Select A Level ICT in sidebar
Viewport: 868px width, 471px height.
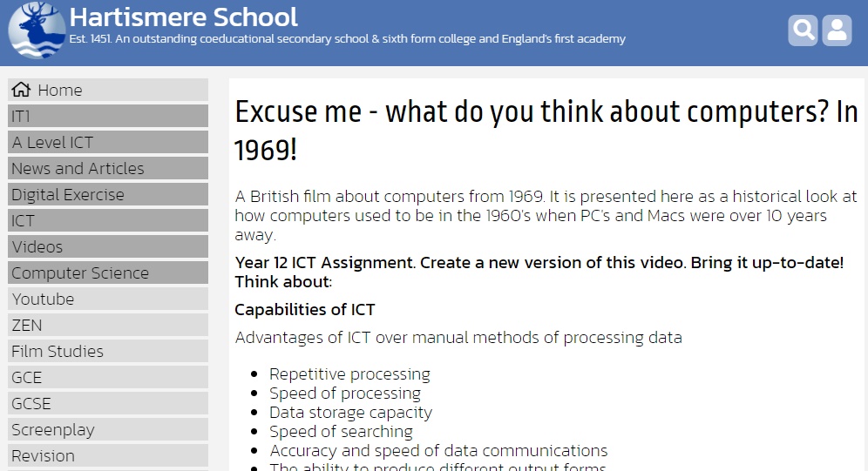coord(108,142)
